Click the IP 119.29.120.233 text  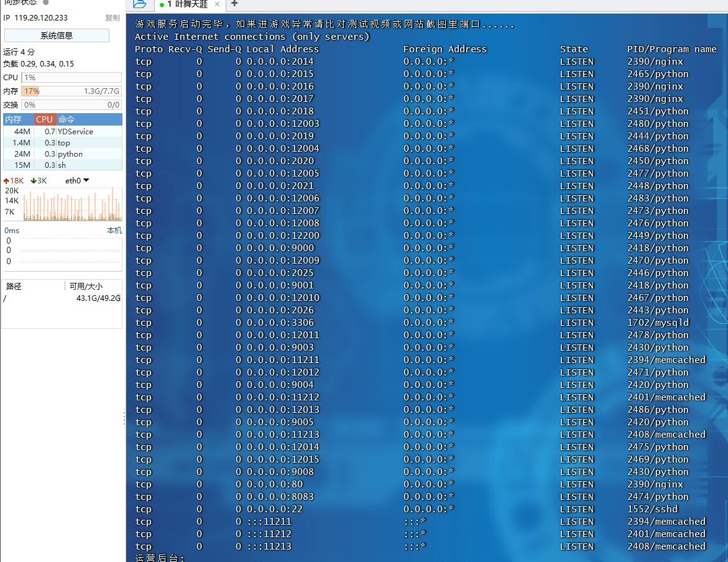pos(35,17)
